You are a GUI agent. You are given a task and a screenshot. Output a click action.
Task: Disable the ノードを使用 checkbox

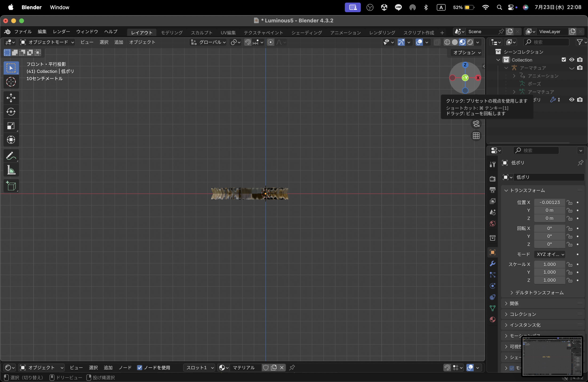click(x=140, y=368)
